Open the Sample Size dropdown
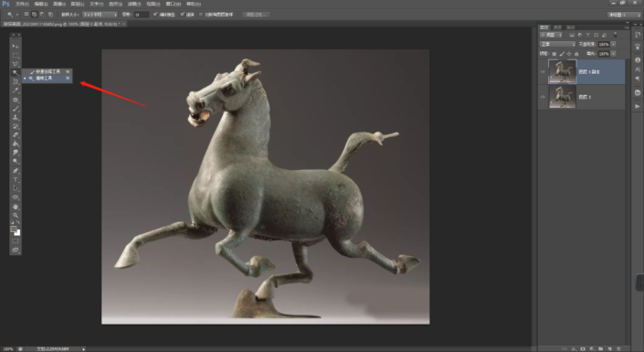This screenshot has width=644, height=352. (x=100, y=15)
